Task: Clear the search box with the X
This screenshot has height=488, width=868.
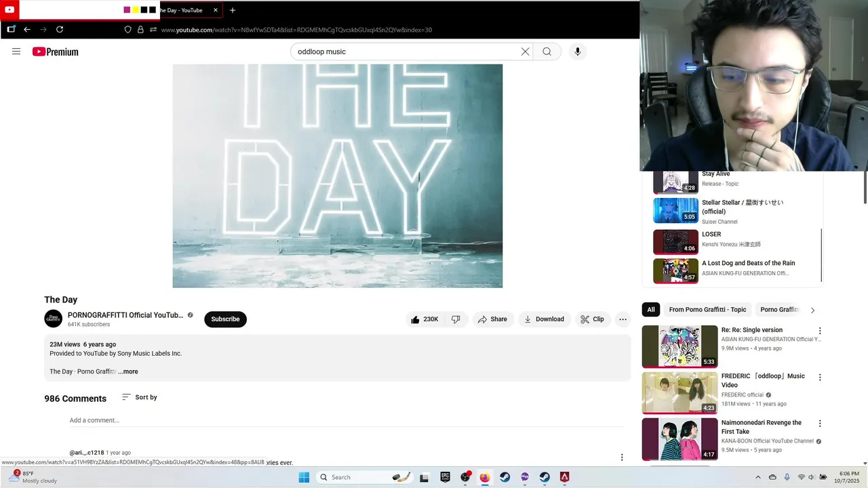Action: pos(525,52)
